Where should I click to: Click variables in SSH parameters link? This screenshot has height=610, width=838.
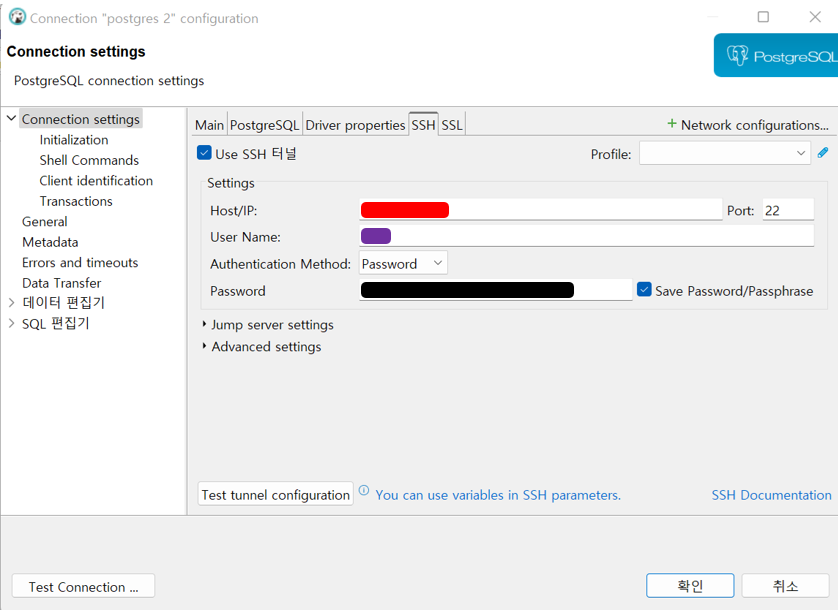498,495
